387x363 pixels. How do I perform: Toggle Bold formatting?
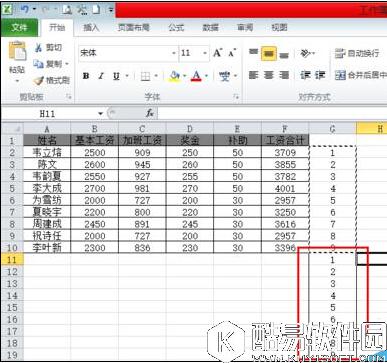86,76
